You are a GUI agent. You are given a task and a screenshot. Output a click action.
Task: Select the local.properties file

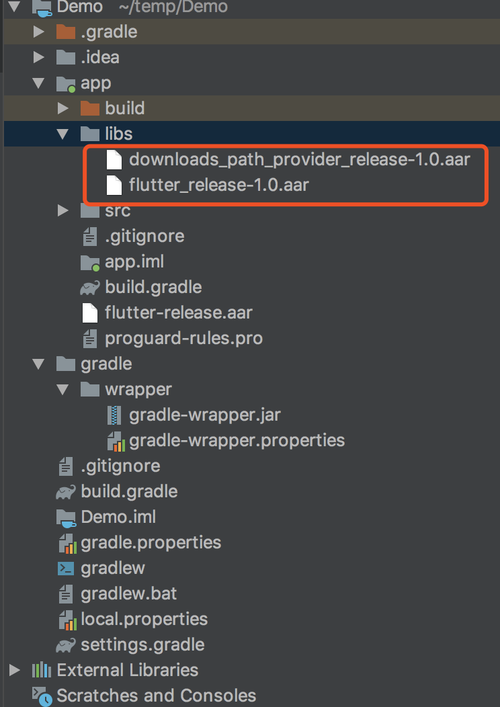tap(144, 620)
